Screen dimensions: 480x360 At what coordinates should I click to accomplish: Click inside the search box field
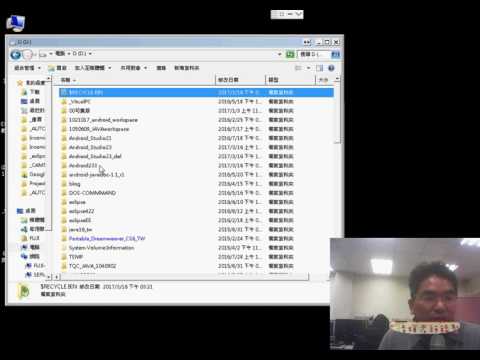click(x=314, y=54)
